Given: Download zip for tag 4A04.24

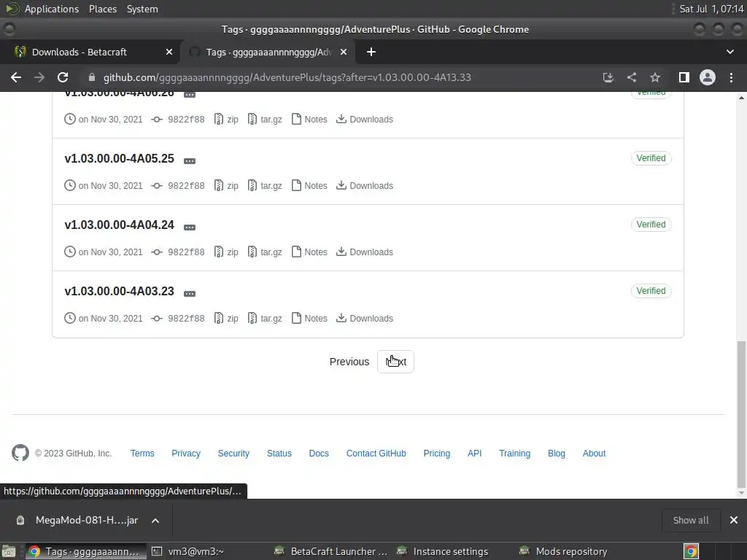Looking at the screenshot, I should (x=226, y=252).
